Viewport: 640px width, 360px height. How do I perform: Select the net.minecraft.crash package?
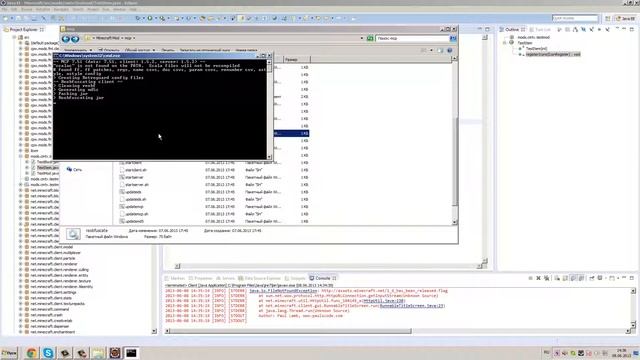[47, 315]
